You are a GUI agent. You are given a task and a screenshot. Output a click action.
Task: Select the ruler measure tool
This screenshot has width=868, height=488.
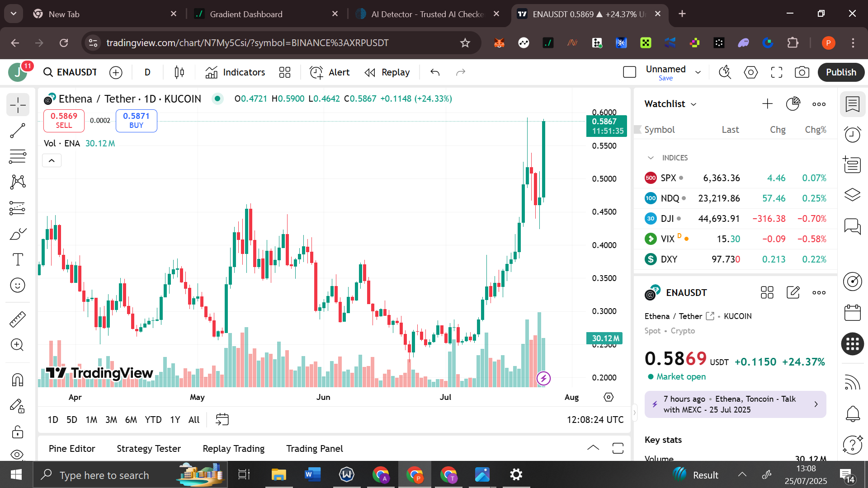click(x=18, y=319)
